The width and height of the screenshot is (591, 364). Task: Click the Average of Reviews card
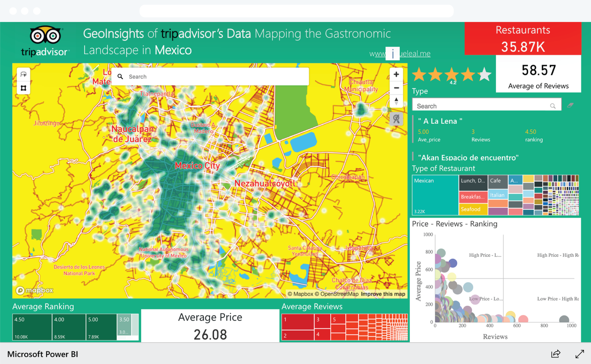[x=538, y=74]
